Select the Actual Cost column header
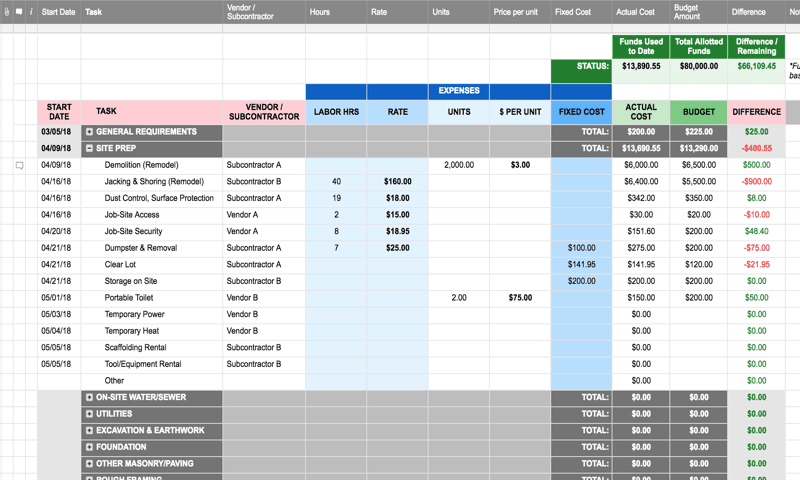Screen dimensions: 800x480 point(640,12)
